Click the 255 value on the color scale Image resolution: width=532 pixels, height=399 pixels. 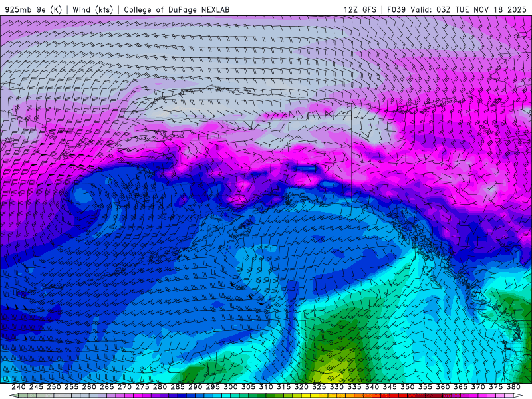pyautogui.click(x=71, y=387)
